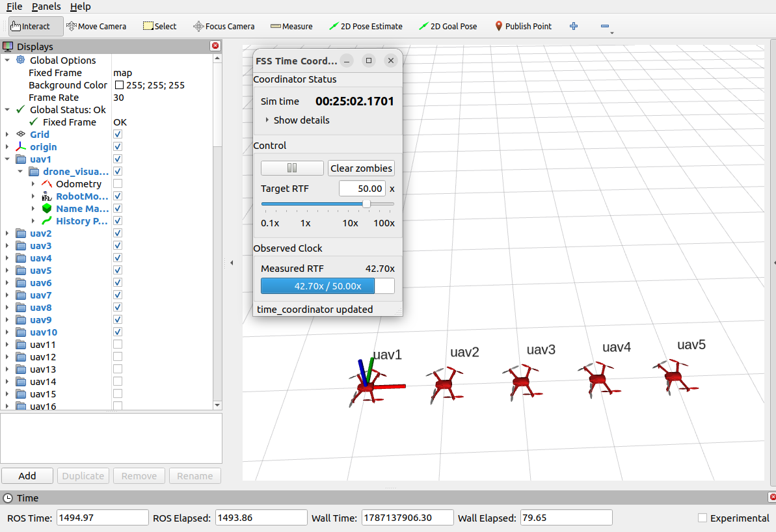Screen dimensions: 776x532
Task: Expand Show details in Coordinator Status
Action: 297,120
